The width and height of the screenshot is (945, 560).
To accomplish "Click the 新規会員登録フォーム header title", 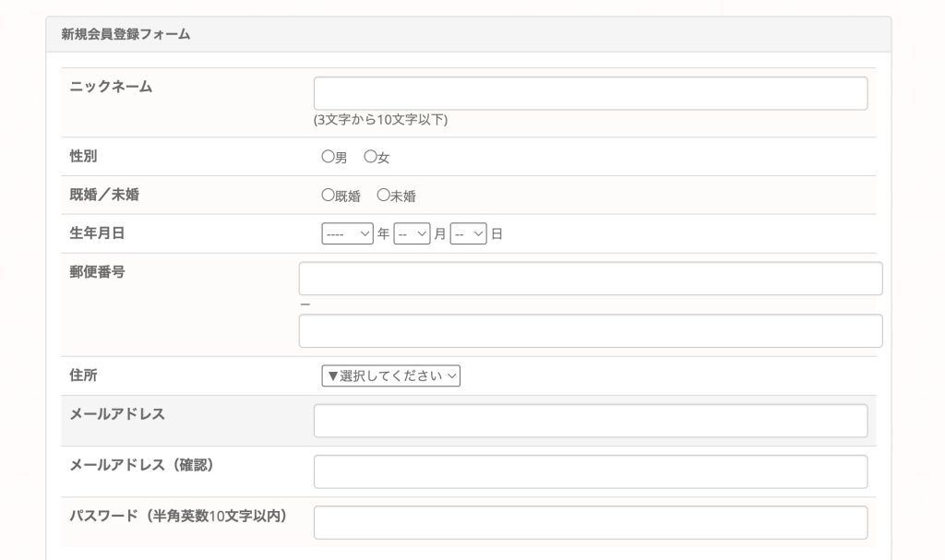I will [126, 34].
